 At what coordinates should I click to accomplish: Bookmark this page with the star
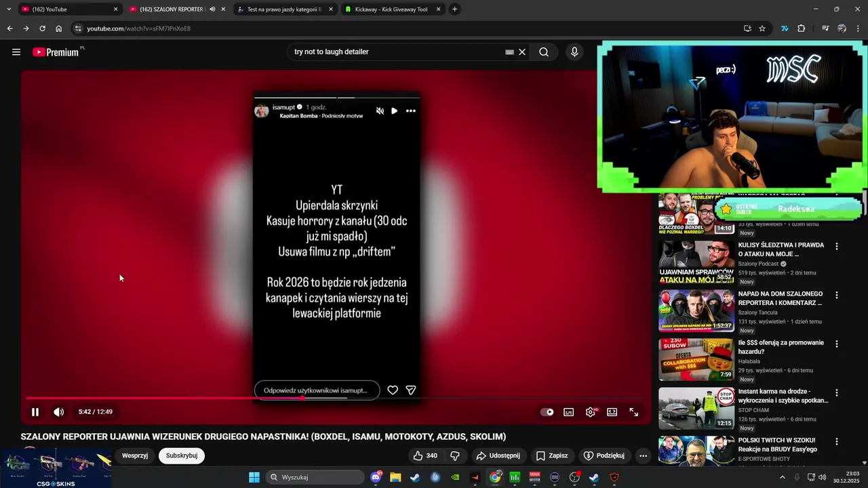(x=762, y=28)
